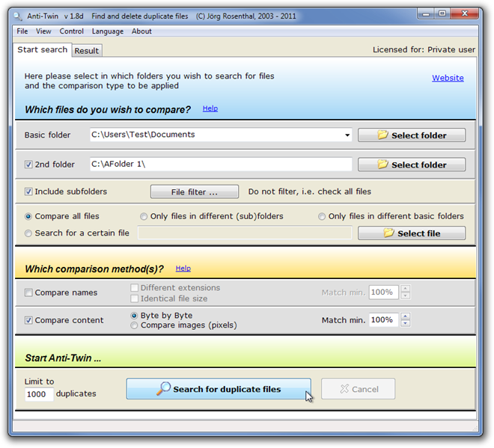Switch to the Result tab
This screenshot has width=494, height=448.
pos(87,51)
